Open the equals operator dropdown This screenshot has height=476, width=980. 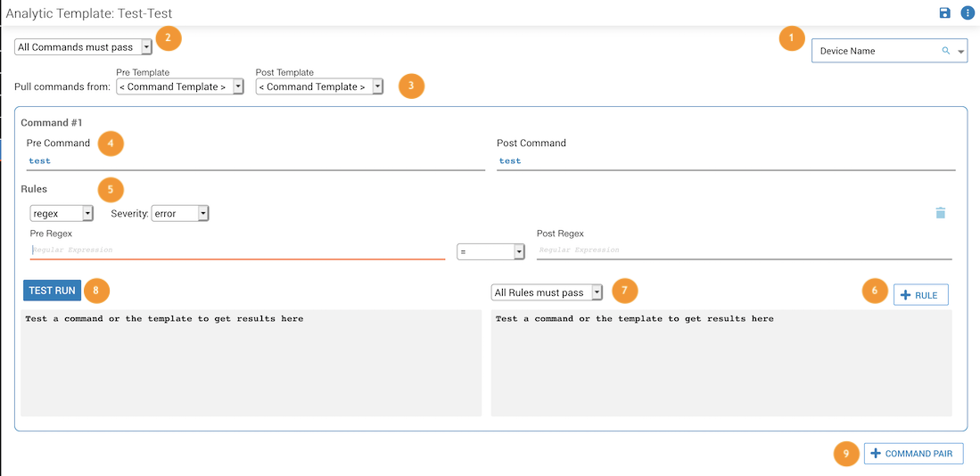(490, 252)
